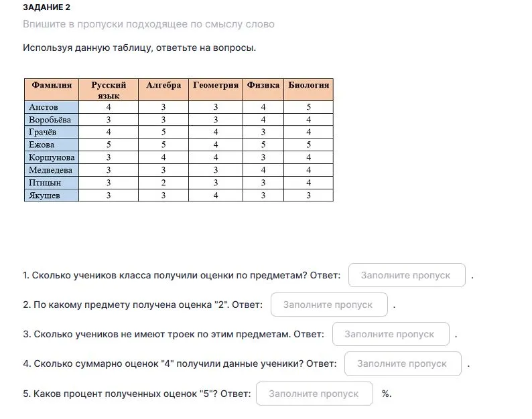Select the "Птицын" surname cell

pos(52,183)
